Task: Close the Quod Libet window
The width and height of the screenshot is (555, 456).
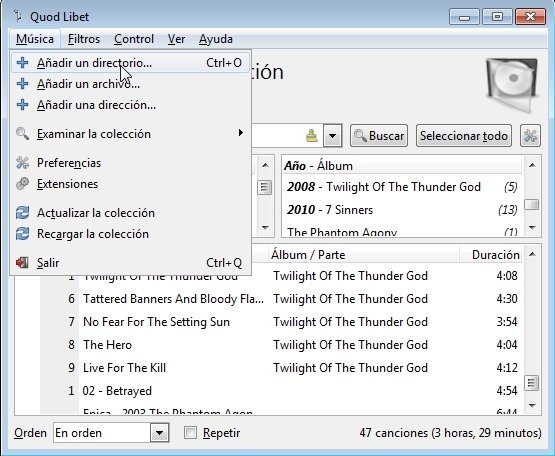Action: pyautogui.click(x=530, y=17)
